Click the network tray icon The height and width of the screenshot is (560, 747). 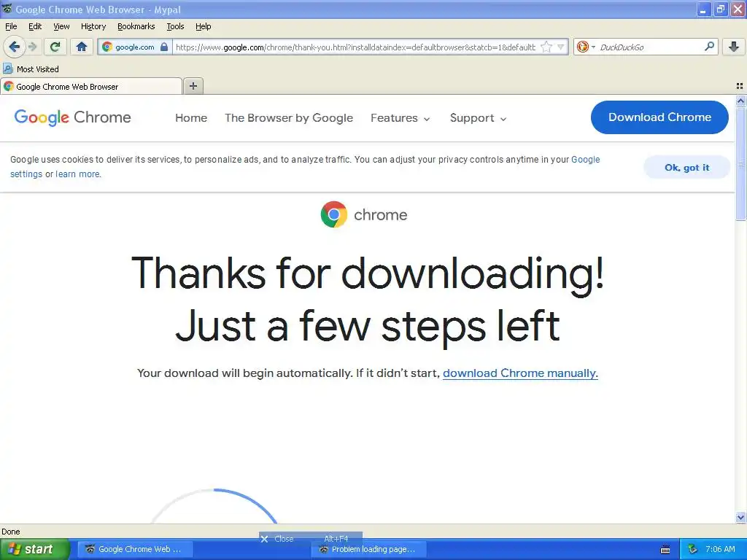tap(692, 549)
